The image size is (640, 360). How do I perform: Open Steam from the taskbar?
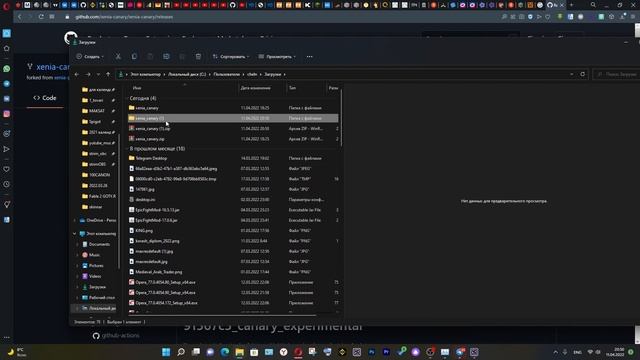coord(401,352)
